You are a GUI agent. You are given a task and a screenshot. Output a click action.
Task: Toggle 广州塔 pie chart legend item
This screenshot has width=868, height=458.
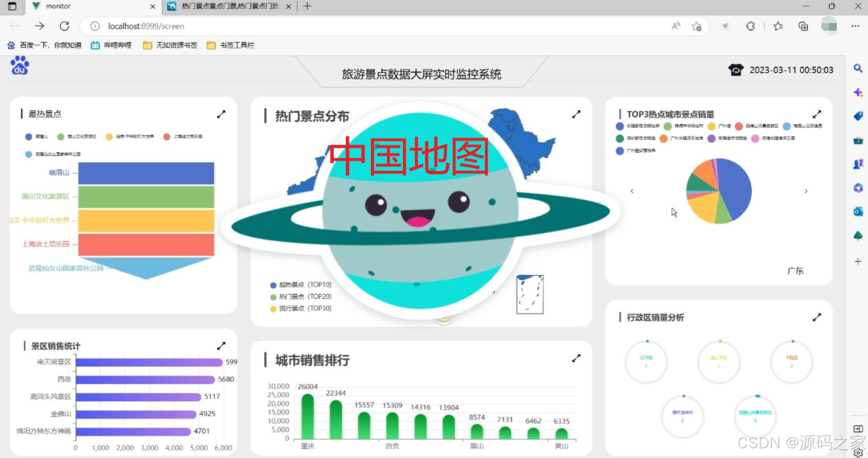click(x=719, y=126)
